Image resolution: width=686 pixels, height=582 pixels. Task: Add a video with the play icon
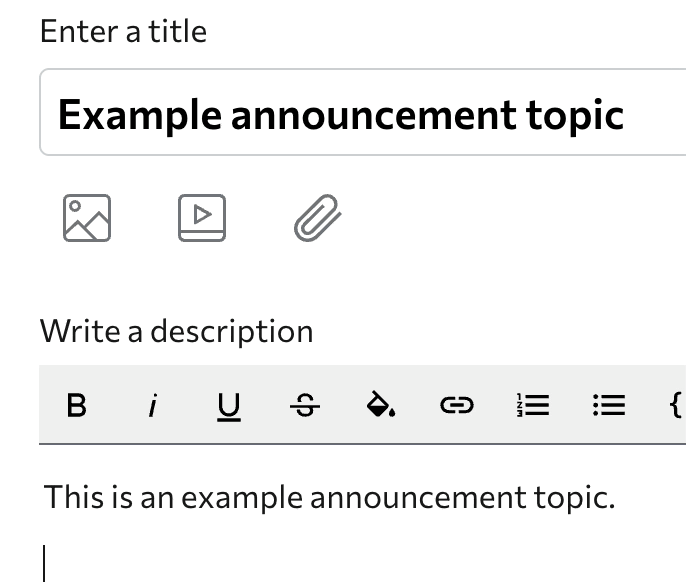[202, 217]
